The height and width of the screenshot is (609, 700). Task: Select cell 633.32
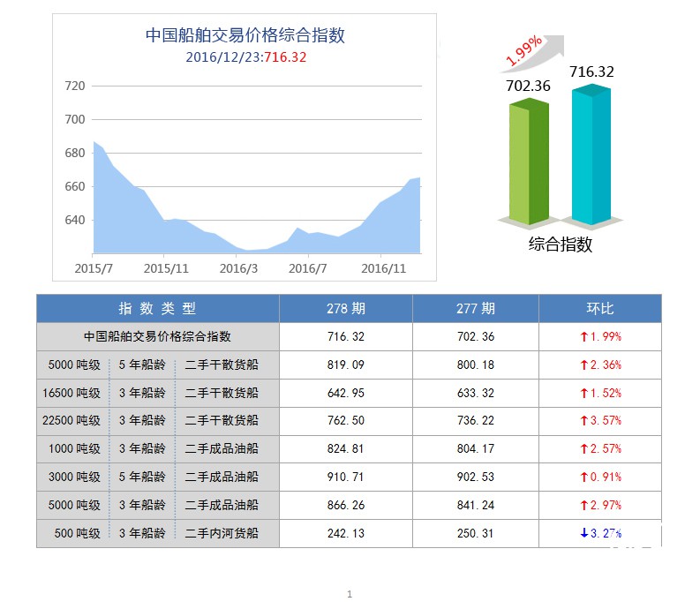[476, 393]
